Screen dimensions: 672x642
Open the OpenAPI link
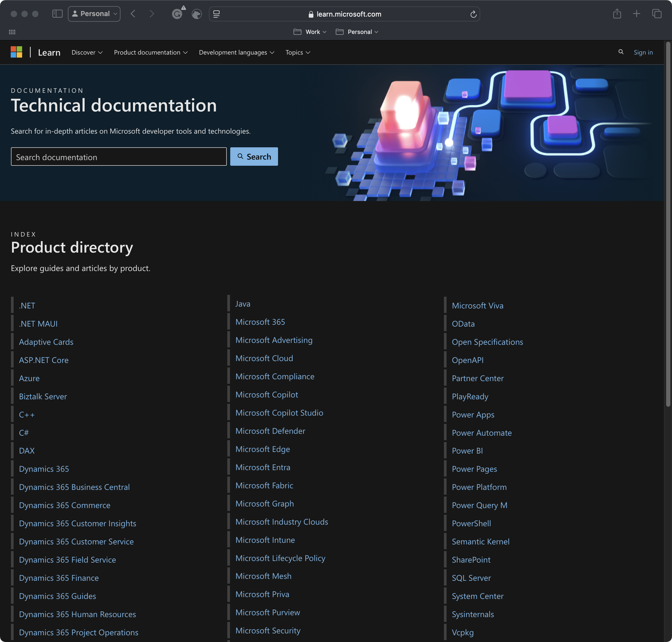[x=467, y=360]
